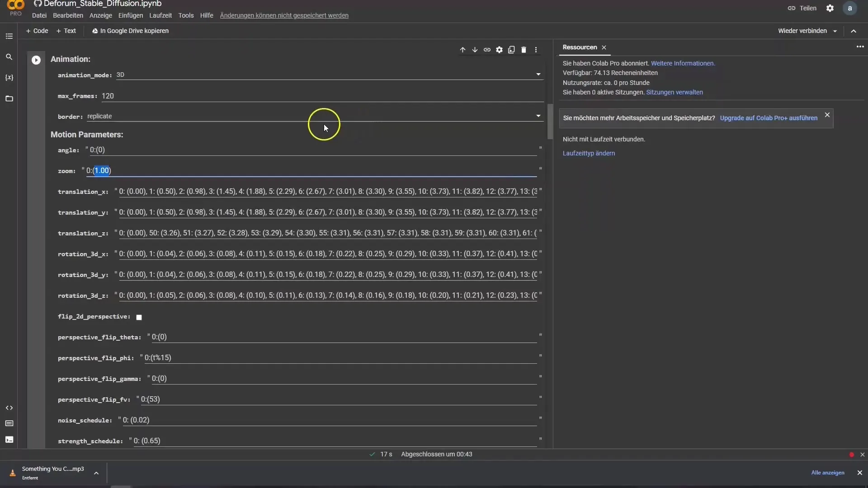The image size is (868, 488).
Task: Move cell down arrow
Action: (x=475, y=50)
